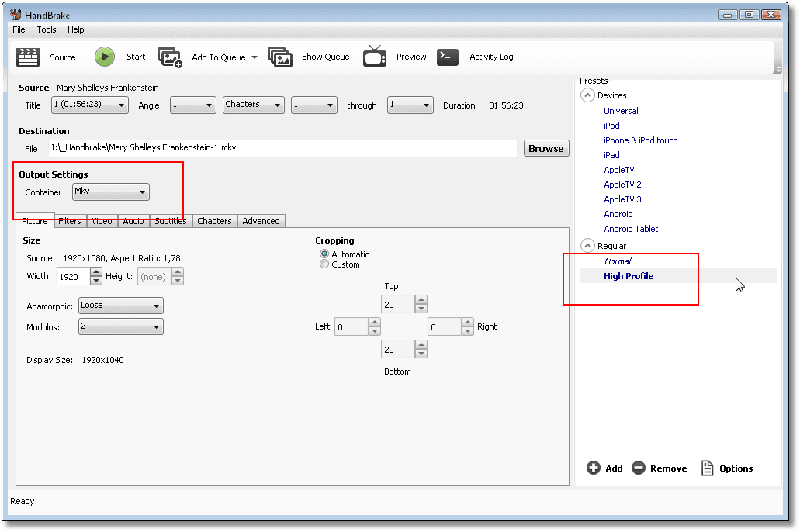Click the Add preset button label
This screenshot has width=800, height=532.
614,468
